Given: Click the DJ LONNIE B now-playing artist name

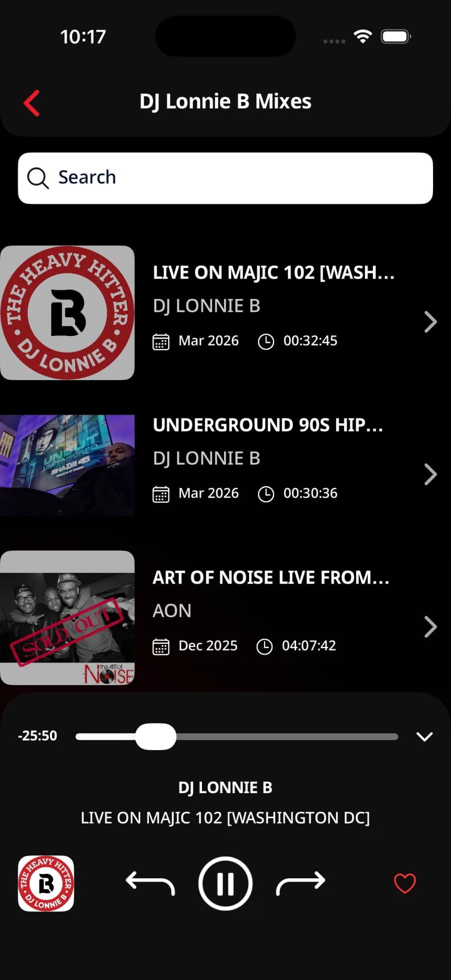Looking at the screenshot, I should (x=225, y=787).
